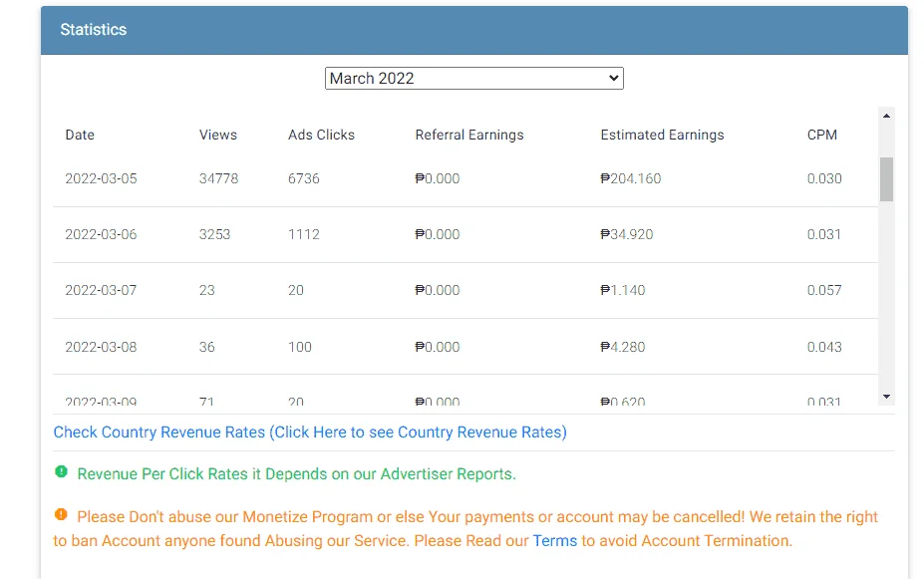The height and width of the screenshot is (579, 924).
Task: Click the views value 23
Action: pyautogui.click(x=207, y=290)
